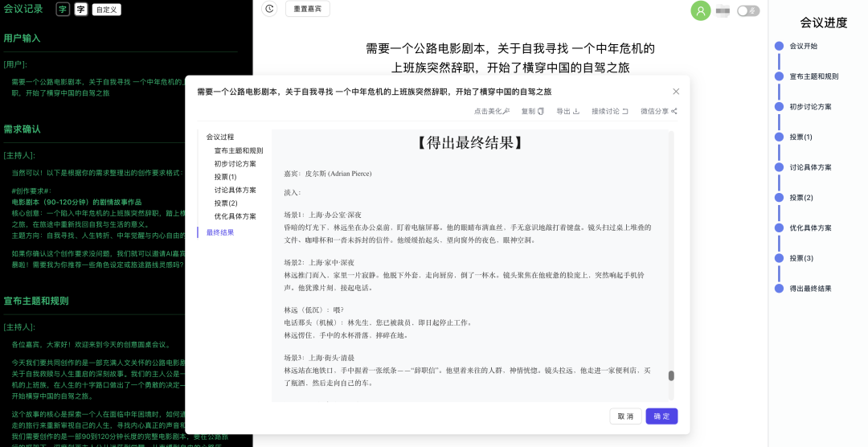Select 优化具体方案 in dialog outline

[x=235, y=216]
